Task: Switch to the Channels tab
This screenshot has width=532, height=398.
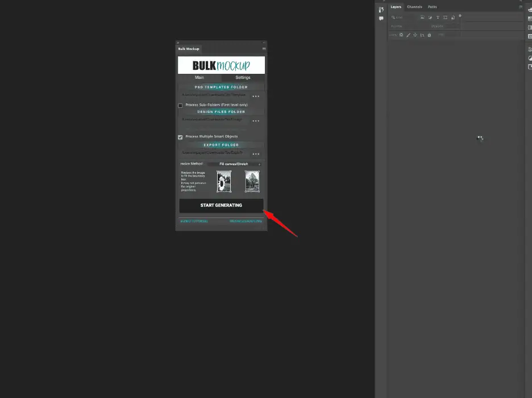Action: tap(414, 7)
